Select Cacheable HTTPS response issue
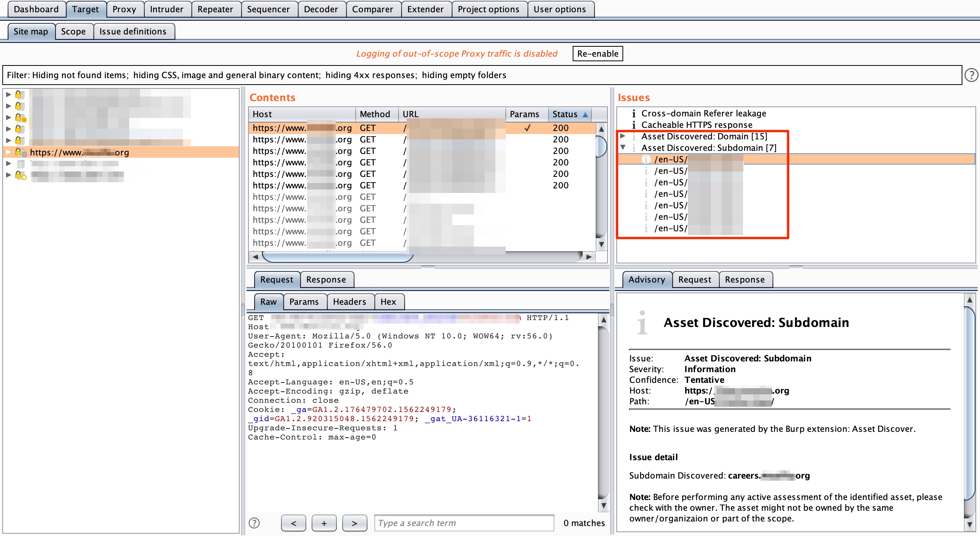Image resolution: width=980 pixels, height=536 pixels. (x=697, y=125)
